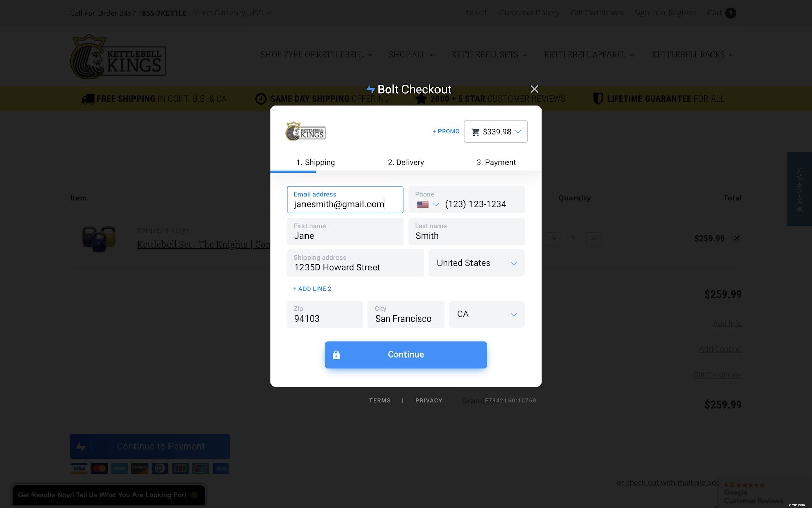Open the Select Currency USD dropdown

coord(231,13)
